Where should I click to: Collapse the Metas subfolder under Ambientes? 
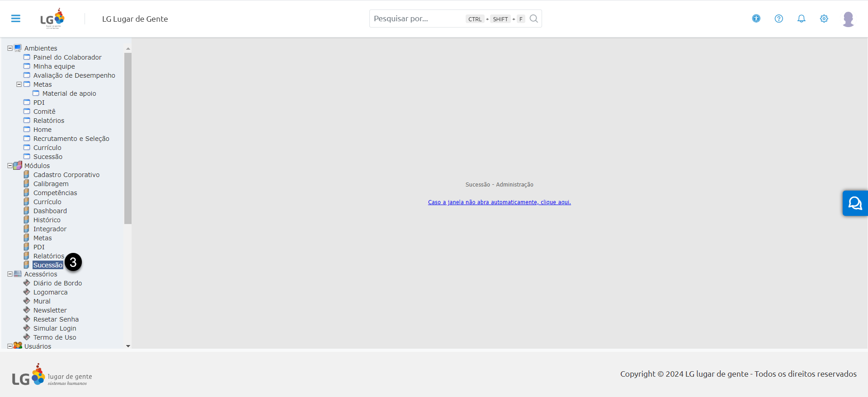point(19,84)
